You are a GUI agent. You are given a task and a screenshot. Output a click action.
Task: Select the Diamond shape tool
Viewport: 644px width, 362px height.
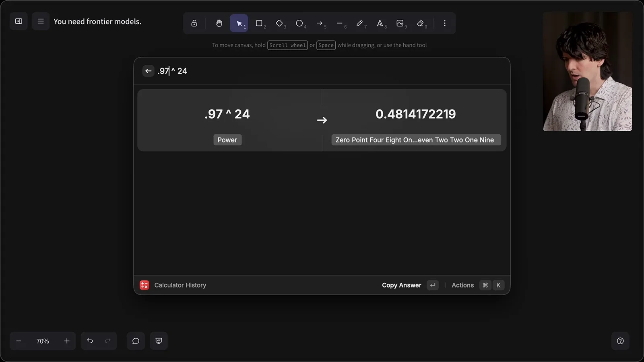point(279,23)
